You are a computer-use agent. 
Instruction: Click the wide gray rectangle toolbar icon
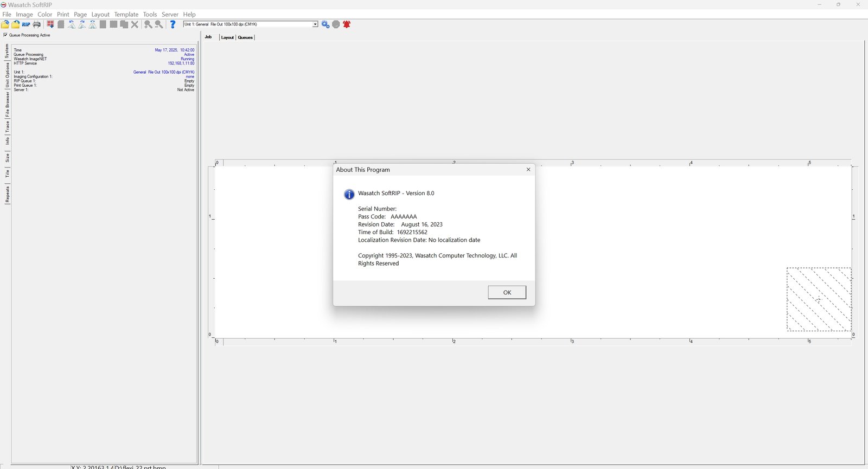point(113,24)
